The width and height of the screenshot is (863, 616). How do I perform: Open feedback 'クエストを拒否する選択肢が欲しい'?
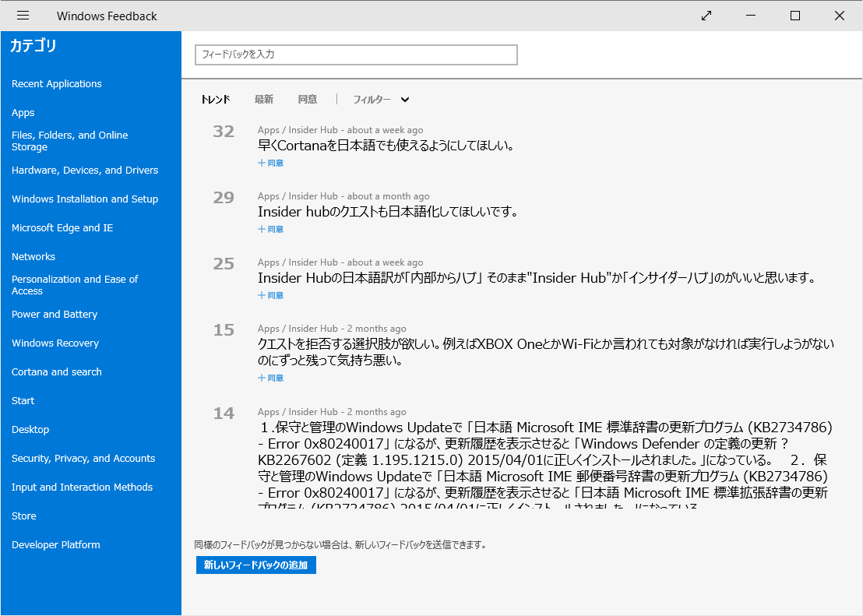[546, 352]
